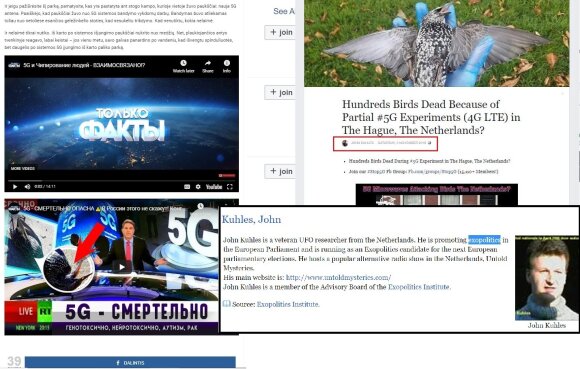
Task: Click the author avatar under the article headline
Action: tap(345, 143)
